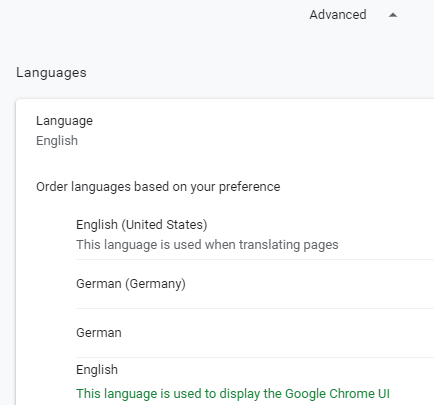Click the gray English subtitle under Language
The image size is (434, 405).
pyautogui.click(x=57, y=141)
